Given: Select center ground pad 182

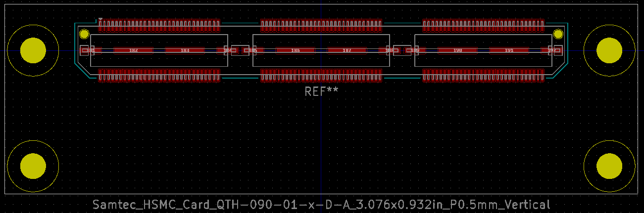Looking at the screenshot, I should point(133,50).
